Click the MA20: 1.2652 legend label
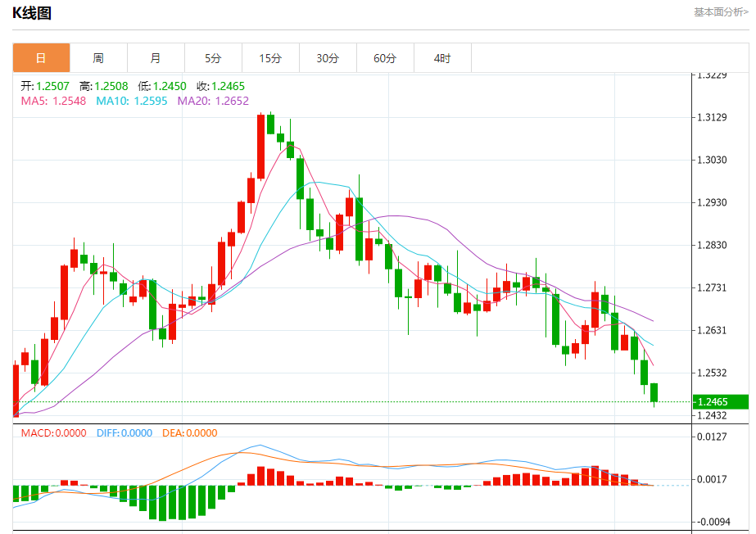 [213, 101]
